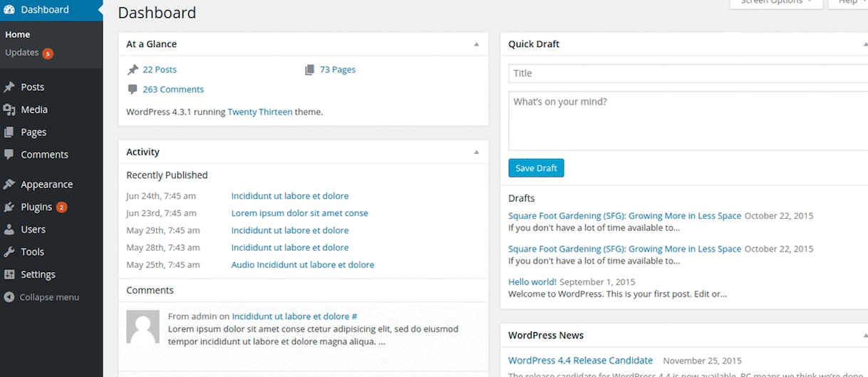This screenshot has height=377, width=868.
Task: Click the Pages icon in sidebar
Action: tap(9, 132)
